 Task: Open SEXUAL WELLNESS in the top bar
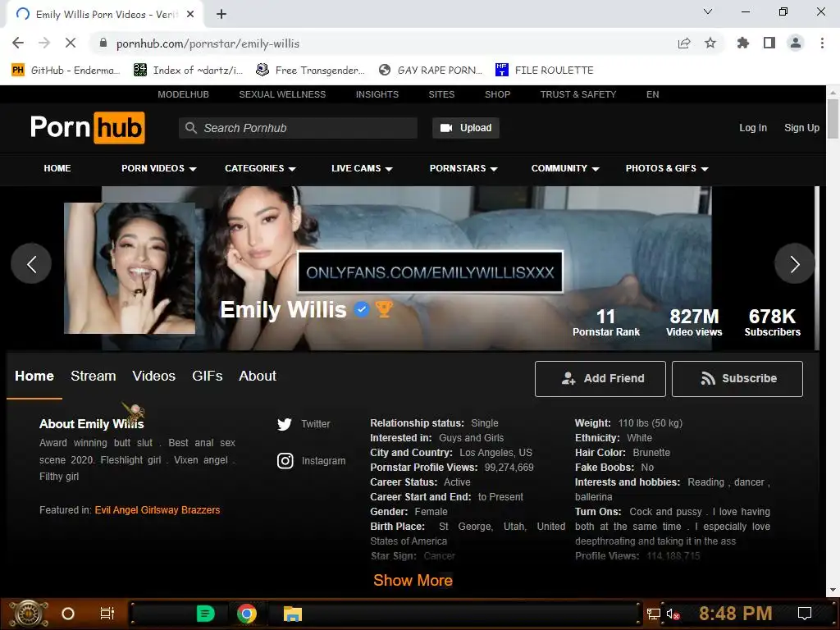282,94
